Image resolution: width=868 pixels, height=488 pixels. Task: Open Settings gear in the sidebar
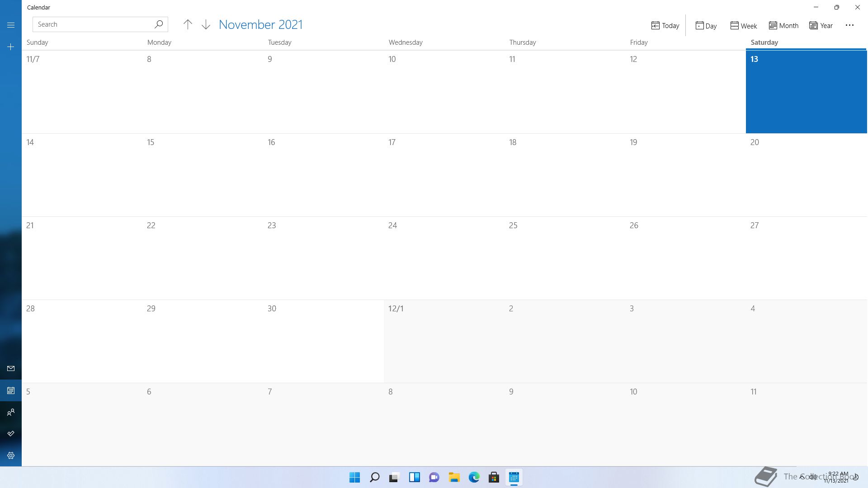pyautogui.click(x=11, y=455)
